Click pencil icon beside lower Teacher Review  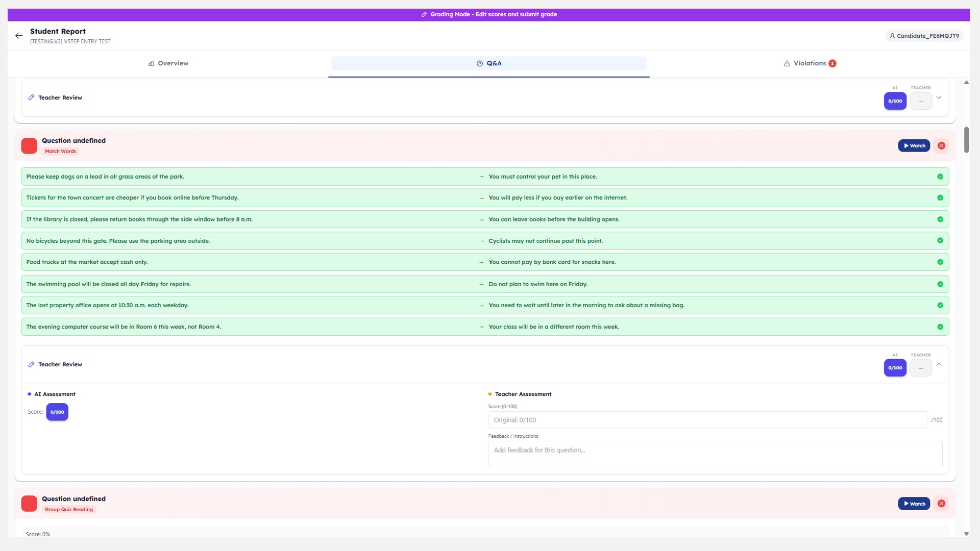point(31,364)
